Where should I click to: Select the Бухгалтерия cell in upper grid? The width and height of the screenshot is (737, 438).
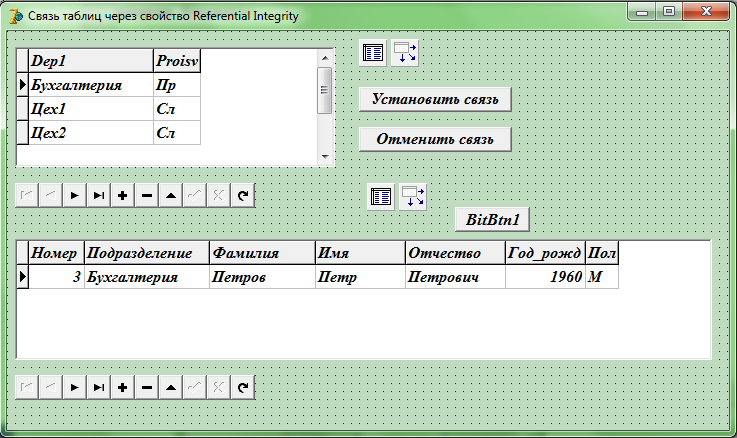point(91,85)
